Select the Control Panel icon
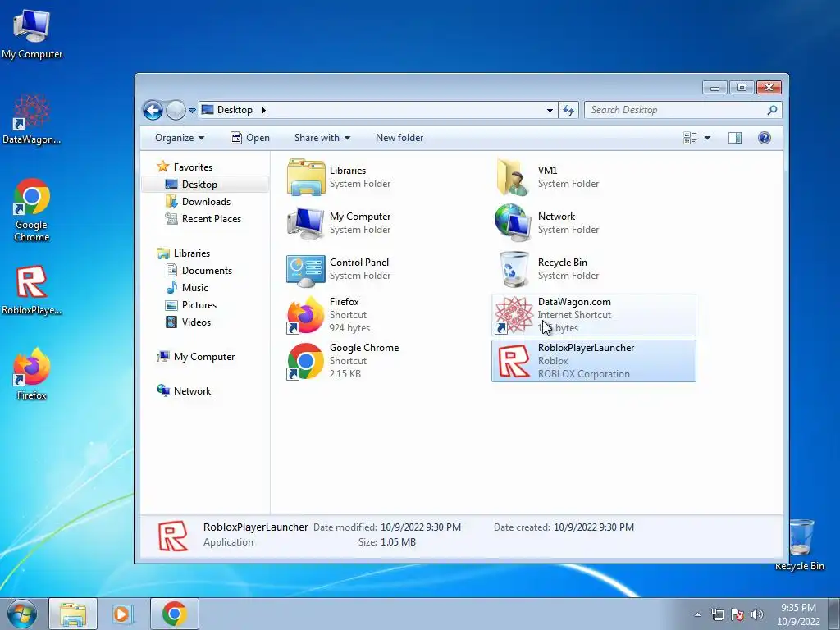Viewport: 840px width, 630px height. (306, 269)
